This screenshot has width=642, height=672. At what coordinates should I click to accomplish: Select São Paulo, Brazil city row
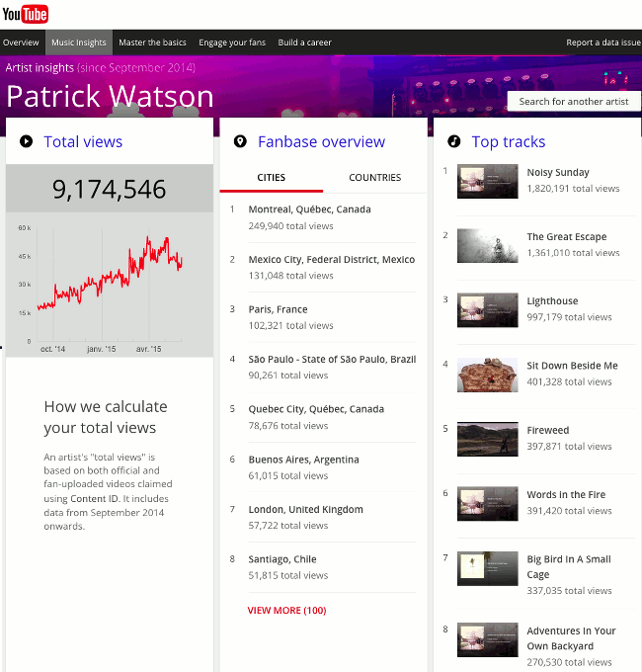pos(323,368)
